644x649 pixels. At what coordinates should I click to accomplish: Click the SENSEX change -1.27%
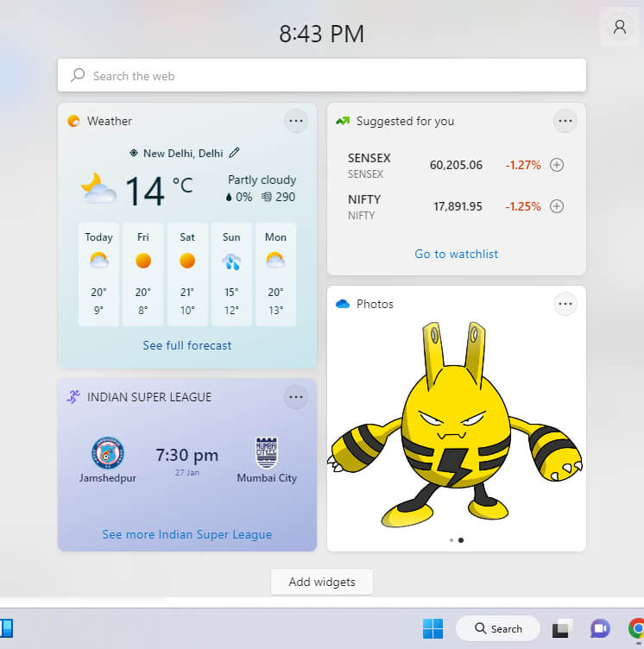pos(522,165)
